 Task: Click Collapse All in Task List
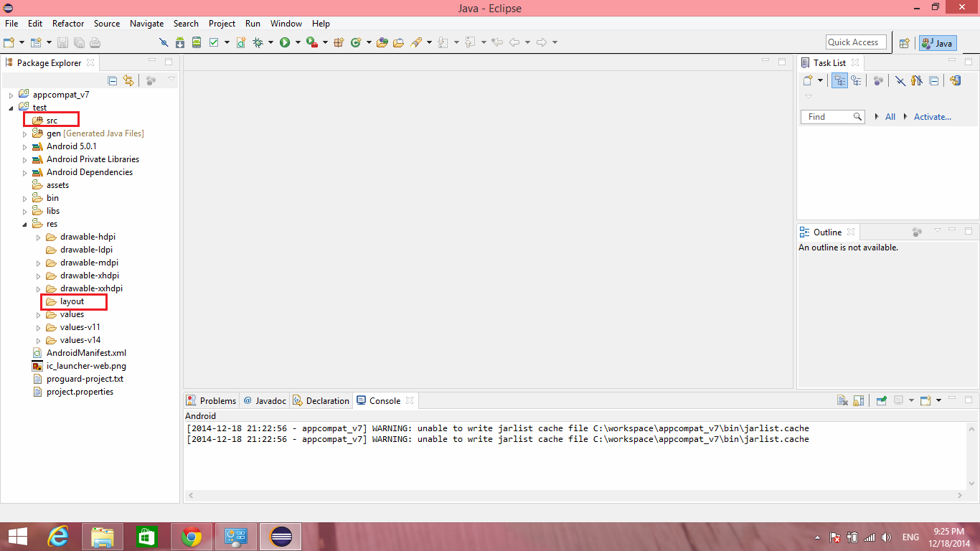[x=933, y=80]
